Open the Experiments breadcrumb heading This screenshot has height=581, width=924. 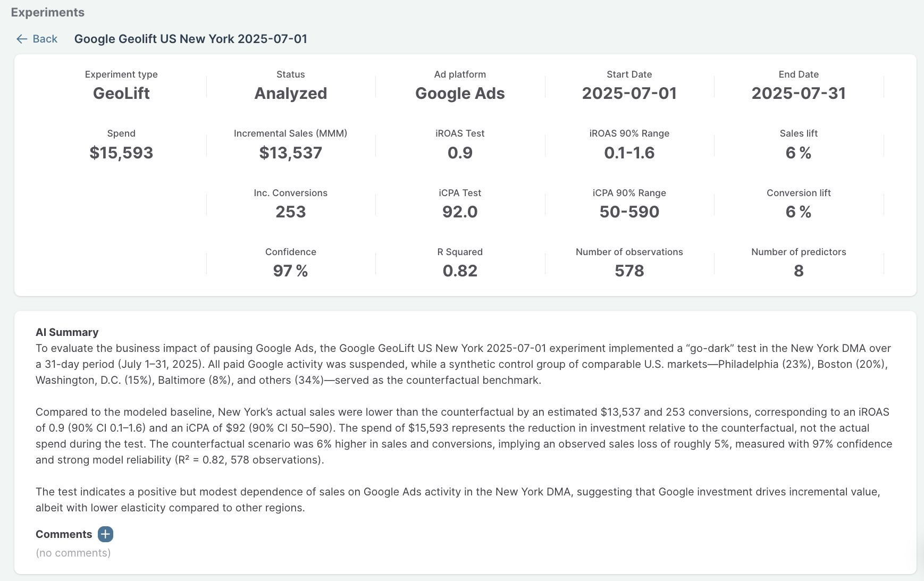[x=48, y=12]
